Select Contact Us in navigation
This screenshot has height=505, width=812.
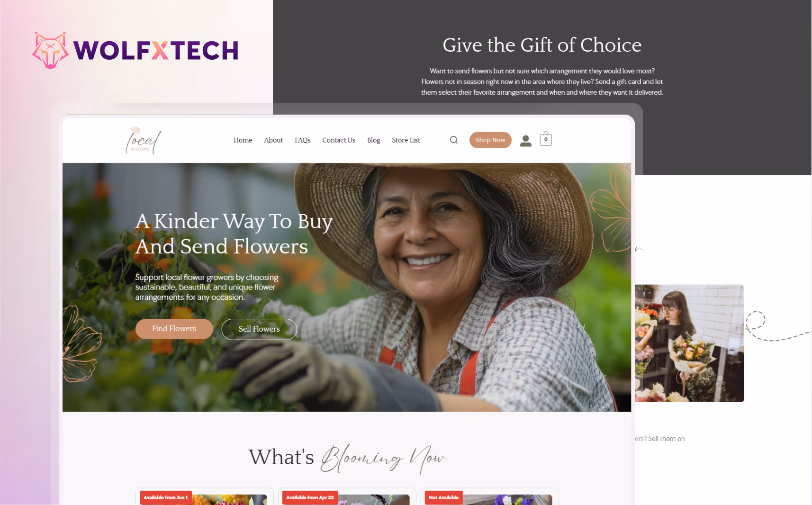tap(339, 140)
